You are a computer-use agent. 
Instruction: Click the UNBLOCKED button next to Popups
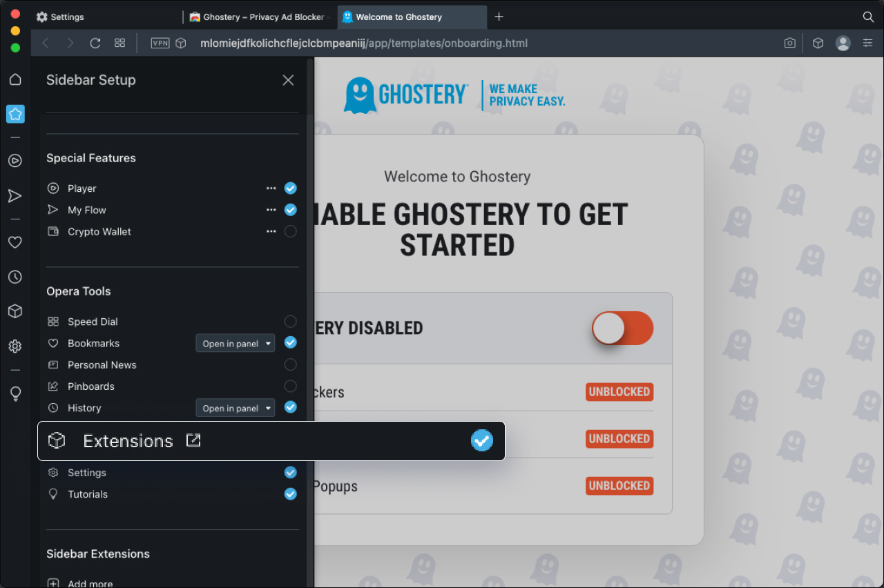[619, 485]
